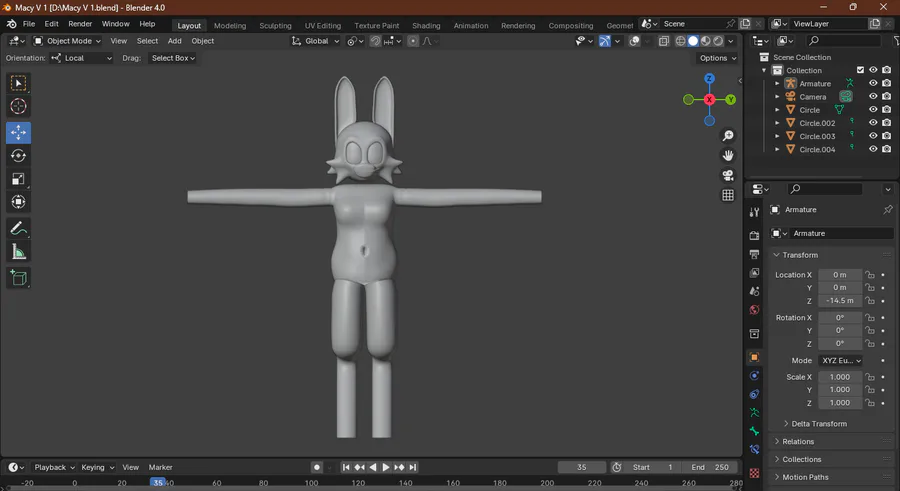900x491 pixels.
Task: Disable Armature in renders camera icon
Action: pyautogui.click(x=887, y=83)
